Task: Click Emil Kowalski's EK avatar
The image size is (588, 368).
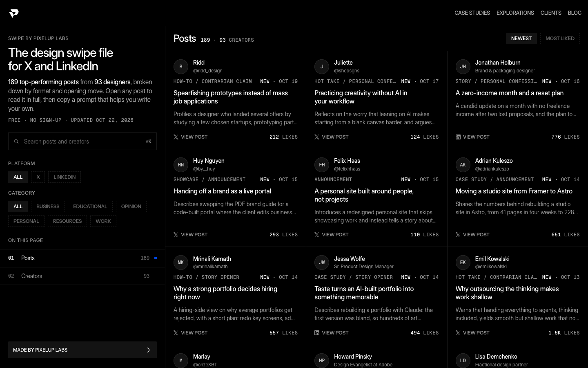Action: point(463,263)
